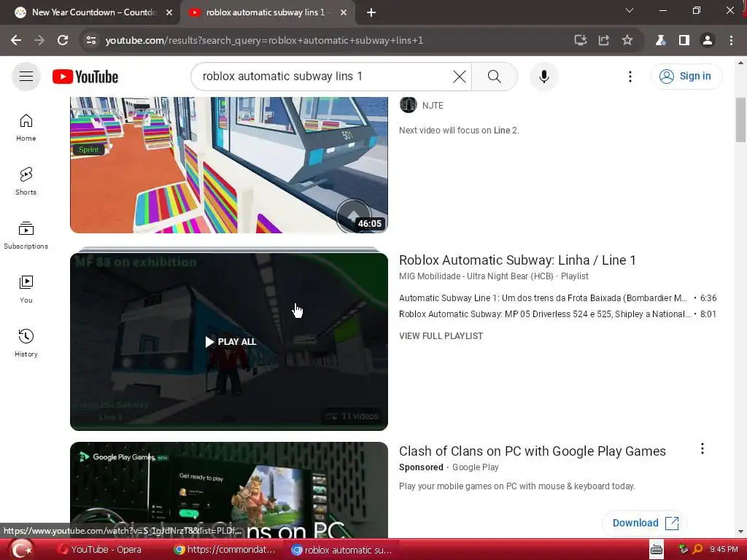747x560 pixels.
Task: Open Shorts in sidebar
Action: coord(26,182)
